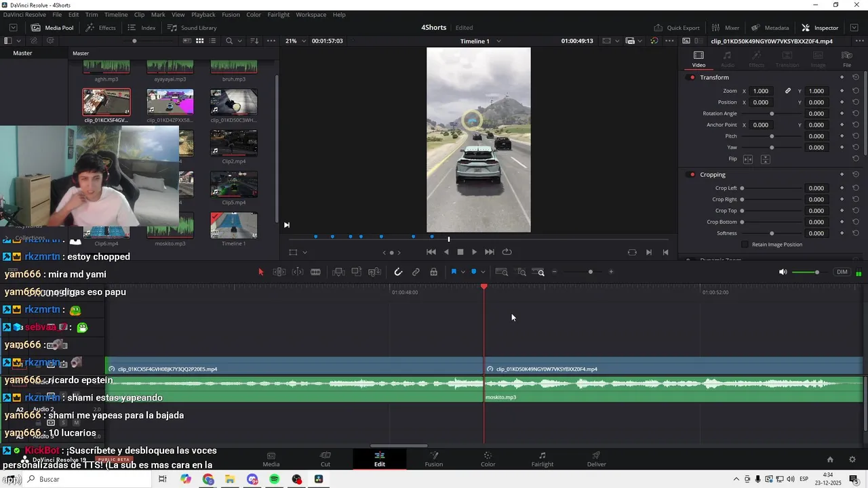This screenshot has width=868, height=488.
Task: Open the Mixer panel
Action: [x=726, y=28]
